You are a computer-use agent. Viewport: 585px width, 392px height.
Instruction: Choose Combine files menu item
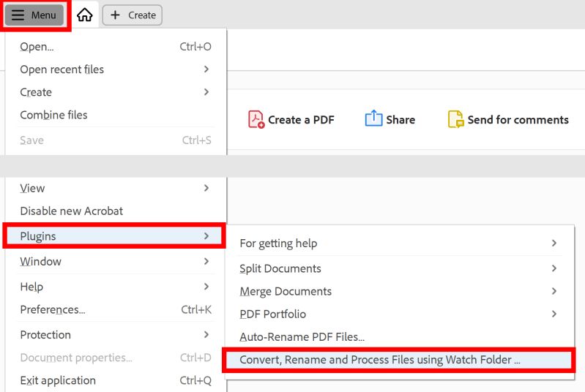tap(116, 115)
